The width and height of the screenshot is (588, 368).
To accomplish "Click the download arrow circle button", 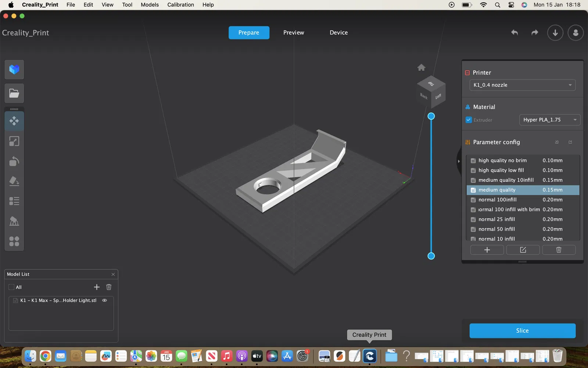I will click(x=555, y=33).
